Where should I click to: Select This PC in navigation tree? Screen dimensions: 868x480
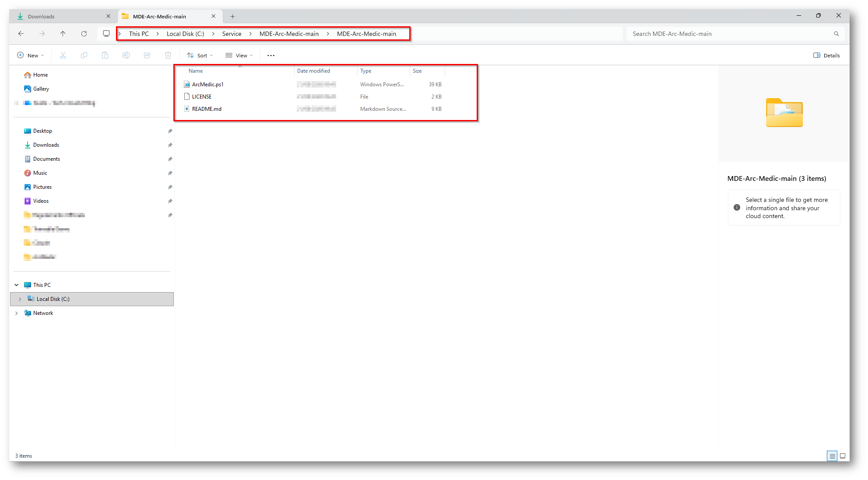coord(37,285)
